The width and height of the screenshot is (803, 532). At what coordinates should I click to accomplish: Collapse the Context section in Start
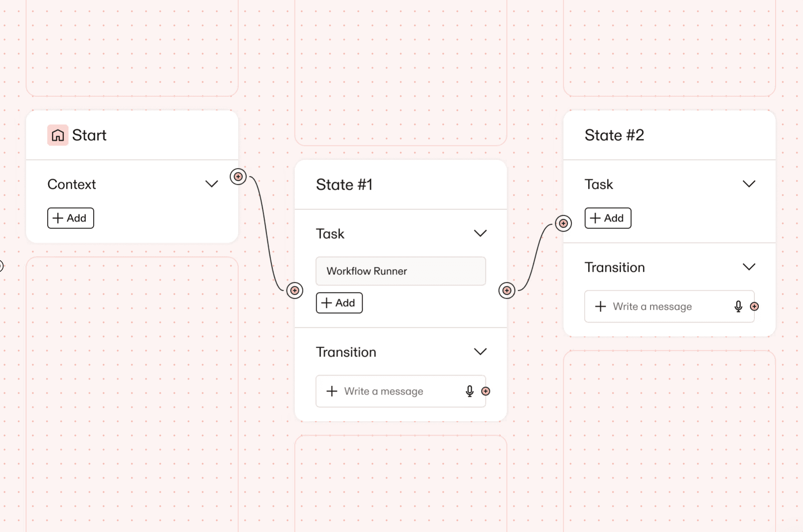212,184
